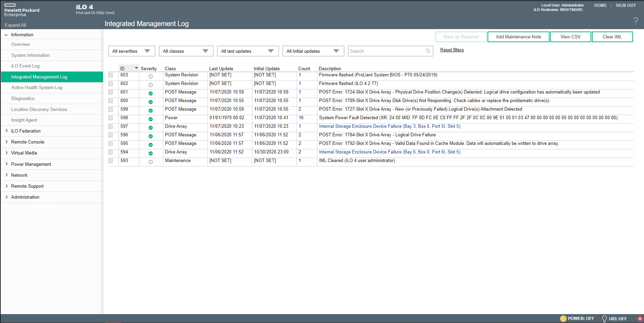Click the repaired severity icon for entry 597
The height and width of the screenshot is (323, 644).
coord(151,128)
